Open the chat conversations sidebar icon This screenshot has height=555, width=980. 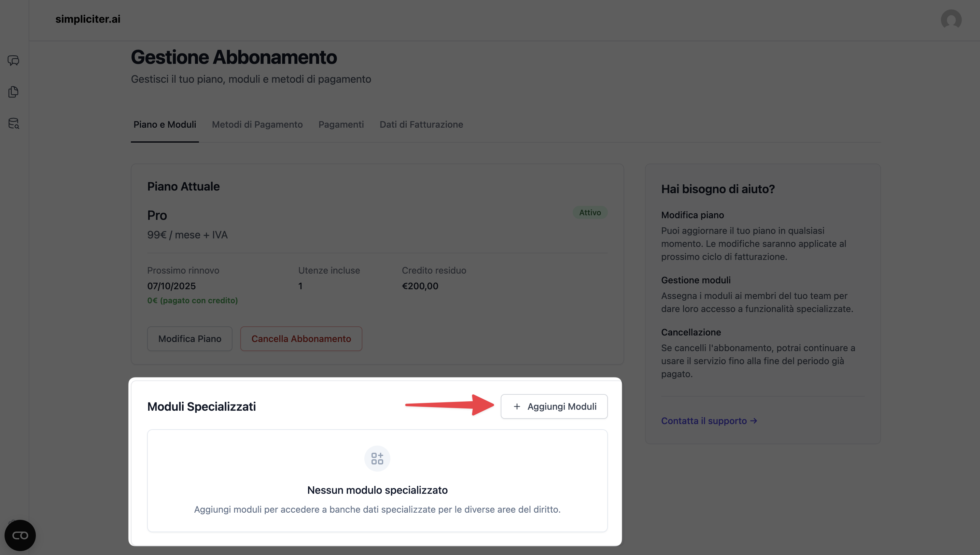click(13, 61)
